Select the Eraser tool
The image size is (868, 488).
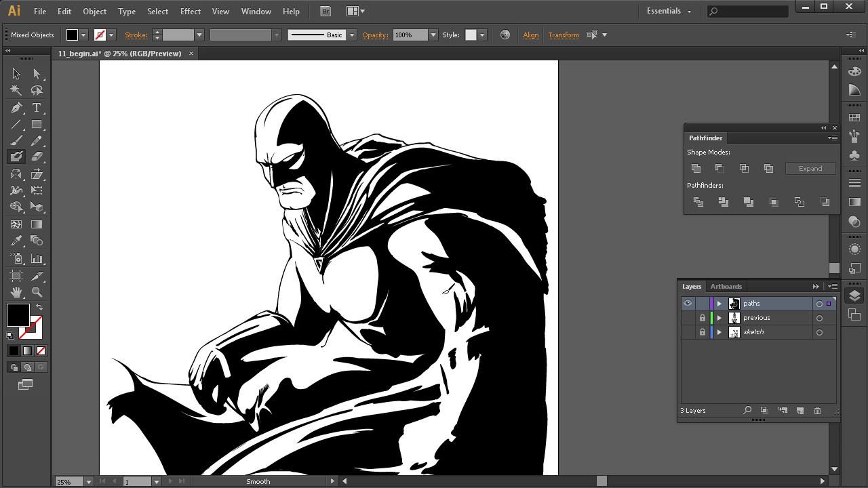(37, 157)
